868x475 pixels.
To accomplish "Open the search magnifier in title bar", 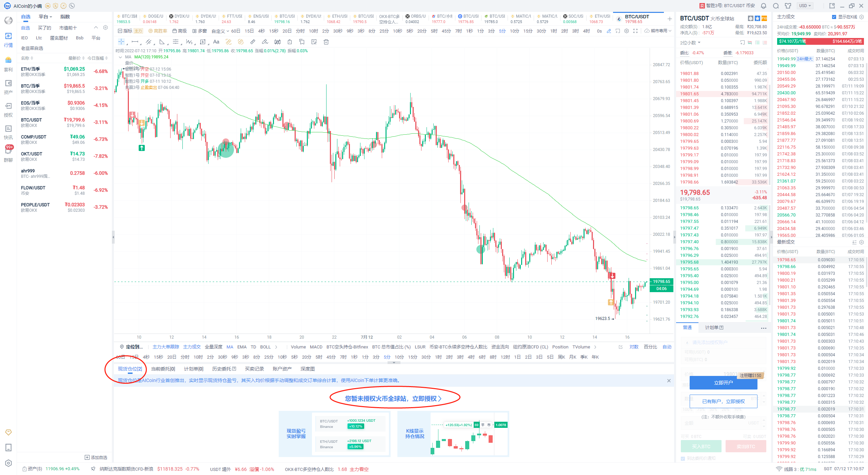I will [776, 6].
